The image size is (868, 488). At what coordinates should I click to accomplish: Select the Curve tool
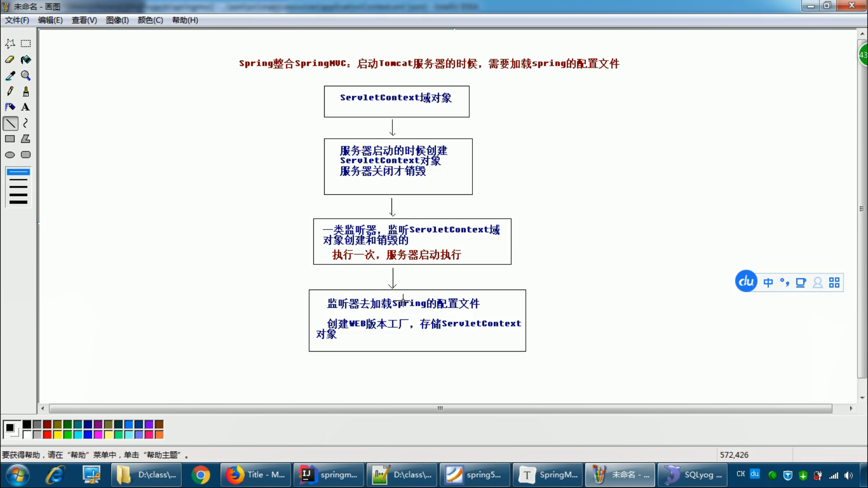point(26,123)
